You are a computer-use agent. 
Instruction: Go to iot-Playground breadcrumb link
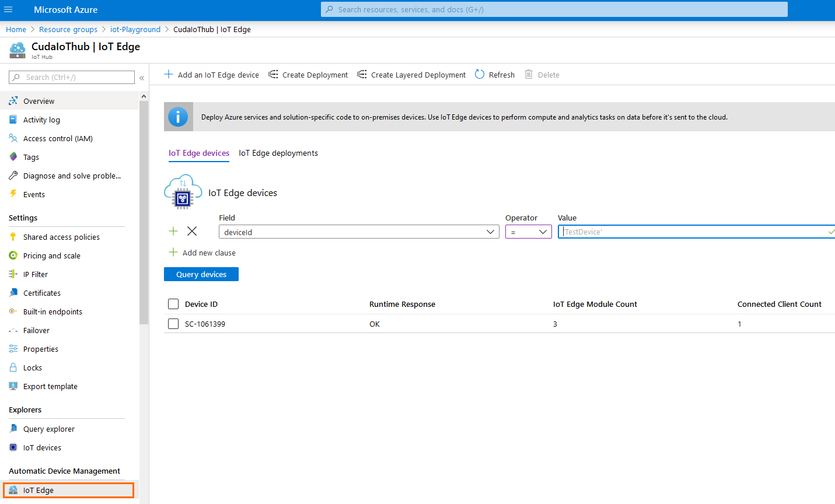[x=135, y=29]
